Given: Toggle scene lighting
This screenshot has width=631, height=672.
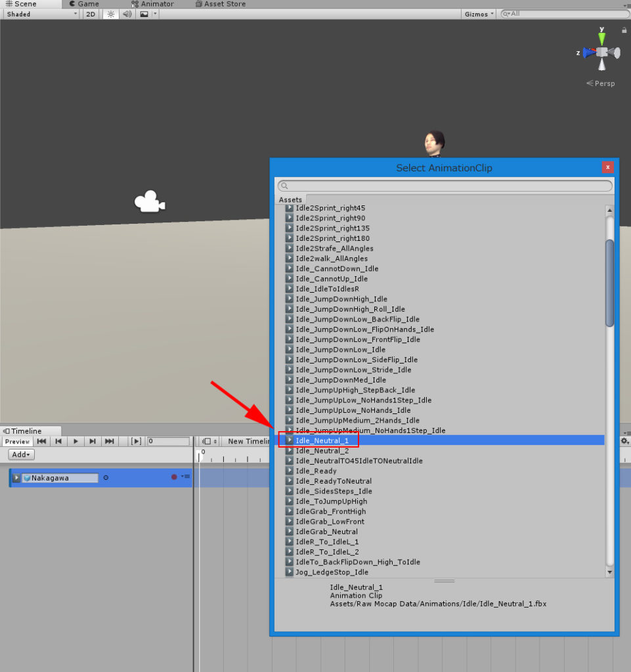Looking at the screenshot, I should (110, 14).
